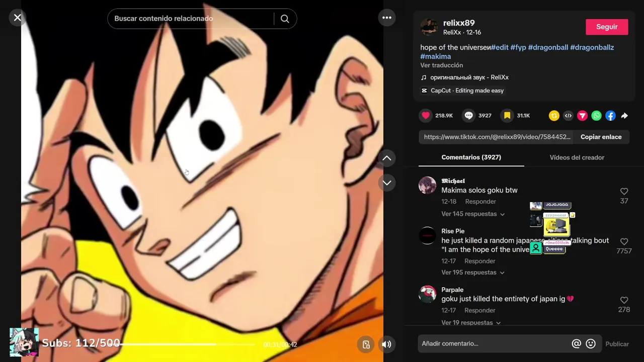Open the #dragonballz hashtag
Image resolution: width=644 pixels, height=362 pixels.
pyautogui.click(x=592, y=47)
